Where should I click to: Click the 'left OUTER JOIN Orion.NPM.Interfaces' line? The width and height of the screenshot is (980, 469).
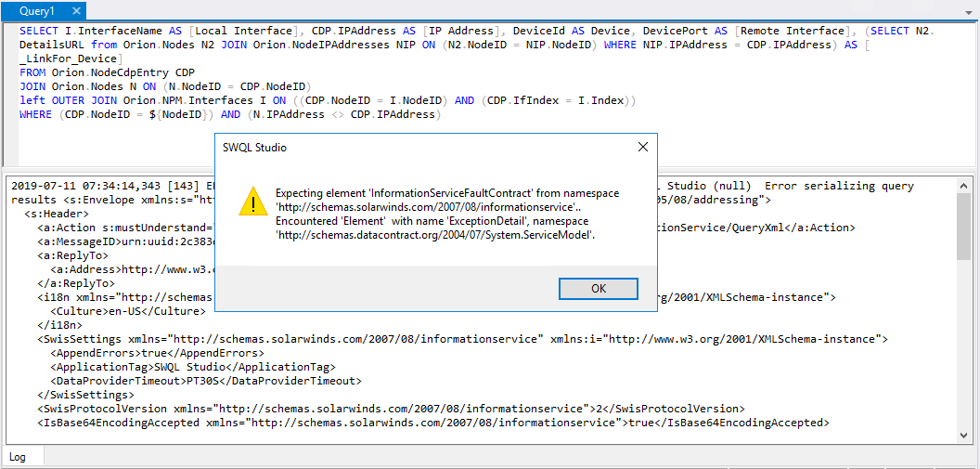click(328, 100)
